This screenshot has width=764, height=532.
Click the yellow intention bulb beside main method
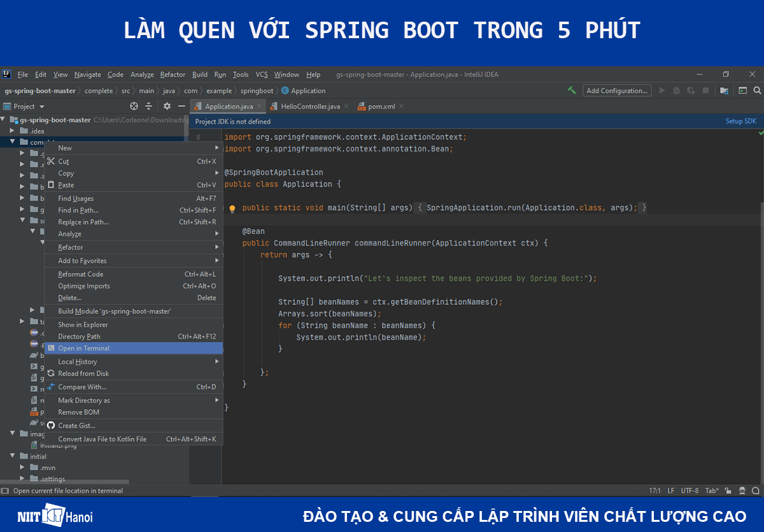(x=232, y=208)
